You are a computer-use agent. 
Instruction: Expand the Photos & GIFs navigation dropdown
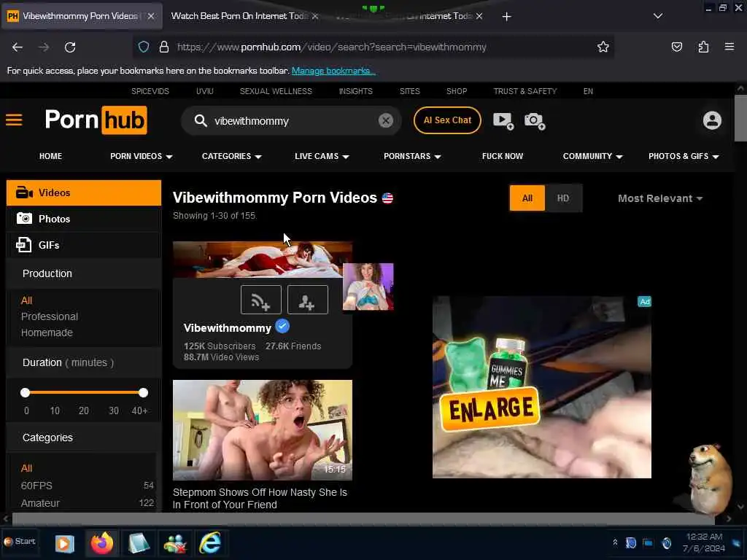(x=684, y=156)
